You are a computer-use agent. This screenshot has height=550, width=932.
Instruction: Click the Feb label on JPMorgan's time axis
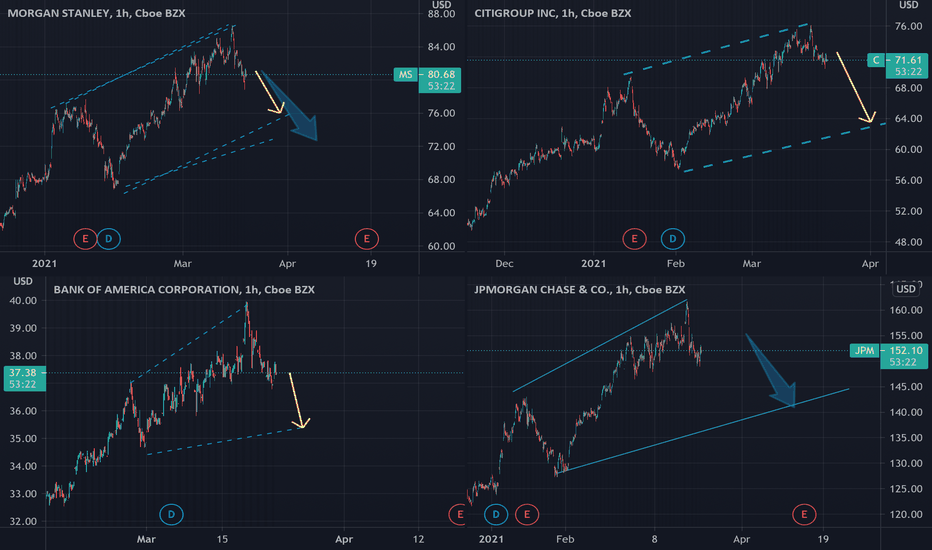(x=565, y=539)
